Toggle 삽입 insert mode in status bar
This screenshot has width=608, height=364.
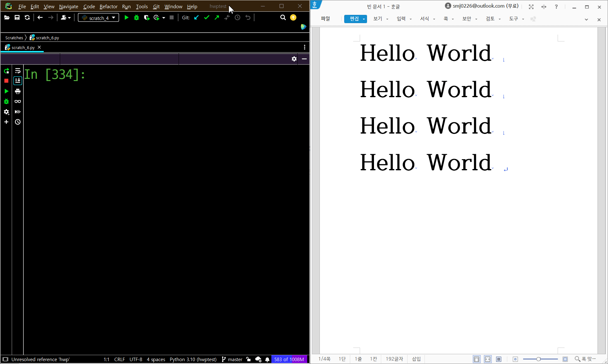pos(416,359)
